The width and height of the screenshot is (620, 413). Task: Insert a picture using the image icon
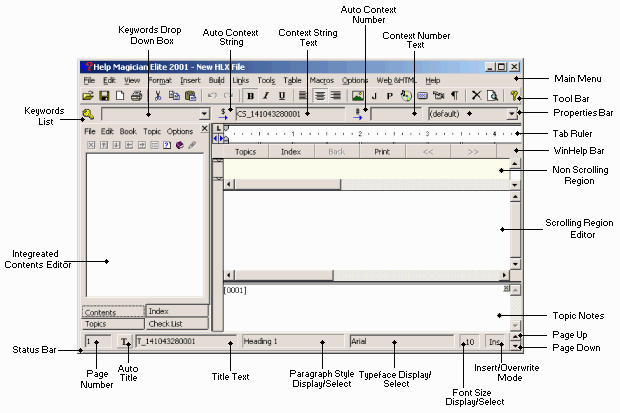(357, 96)
